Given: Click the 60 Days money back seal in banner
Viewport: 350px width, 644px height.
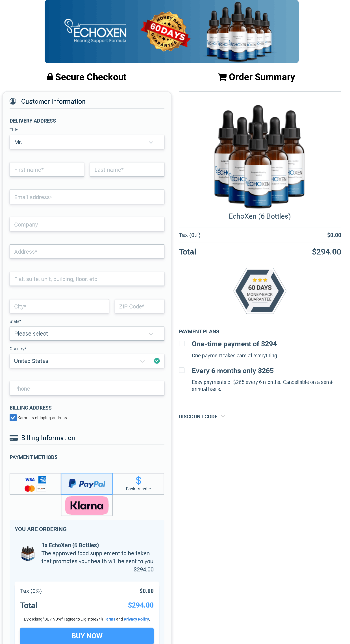Looking at the screenshot, I should point(166,31).
